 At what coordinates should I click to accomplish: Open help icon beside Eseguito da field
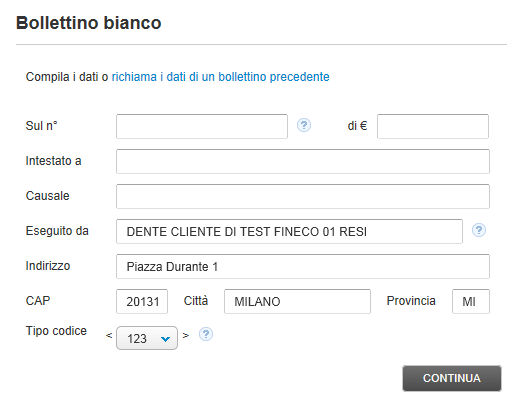[479, 230]
